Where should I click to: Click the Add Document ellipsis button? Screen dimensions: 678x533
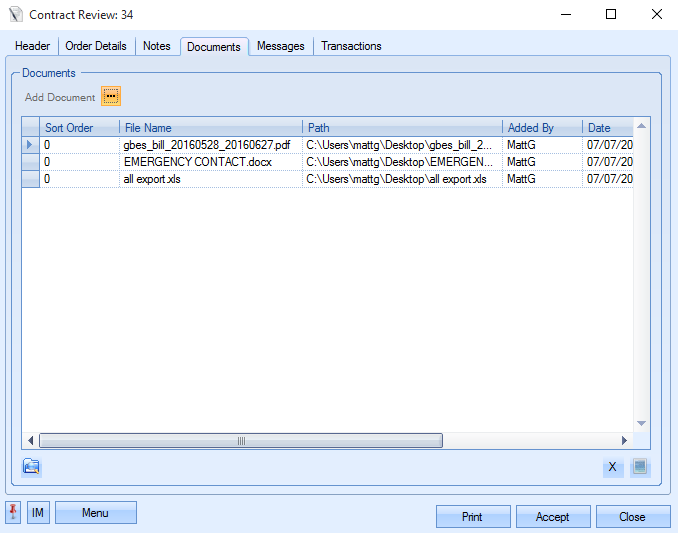(x=111, y=96)
